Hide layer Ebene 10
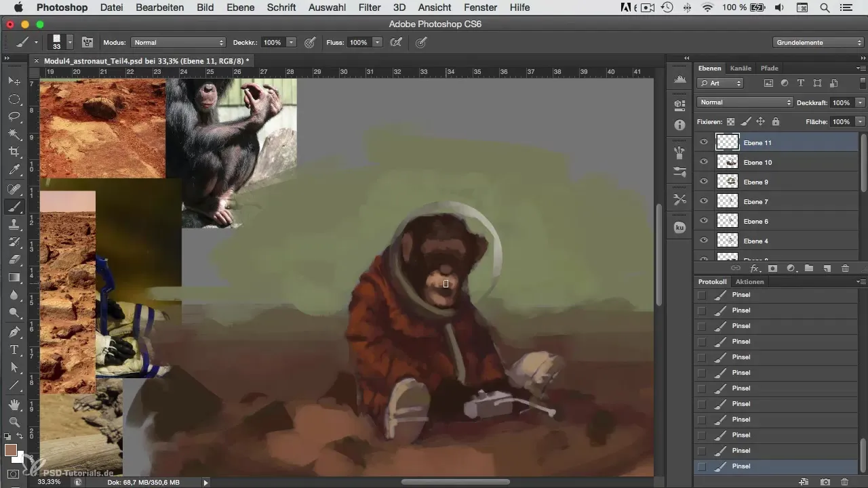Screen dimensions: 868x488 pyautogui.click(x=704, y=162)
